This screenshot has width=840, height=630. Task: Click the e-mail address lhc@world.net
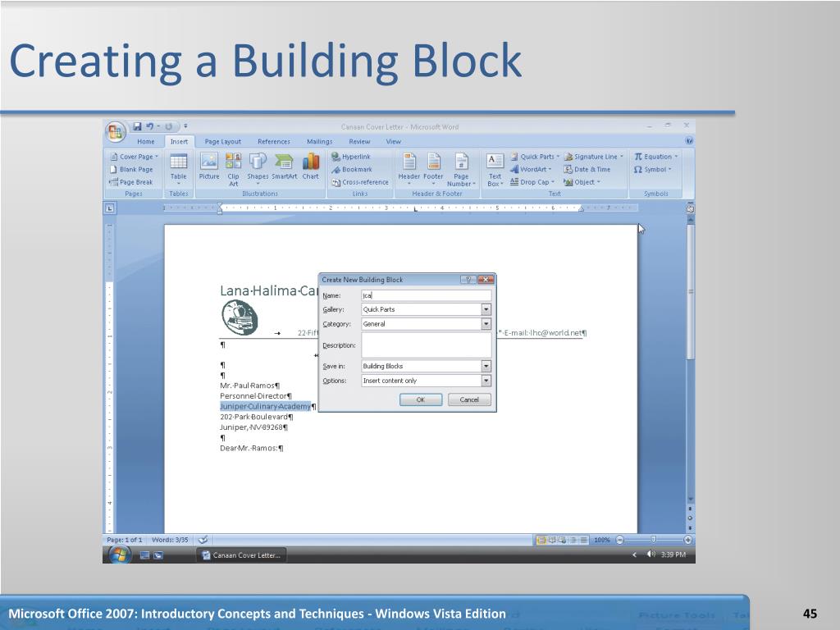pos(555,333)
